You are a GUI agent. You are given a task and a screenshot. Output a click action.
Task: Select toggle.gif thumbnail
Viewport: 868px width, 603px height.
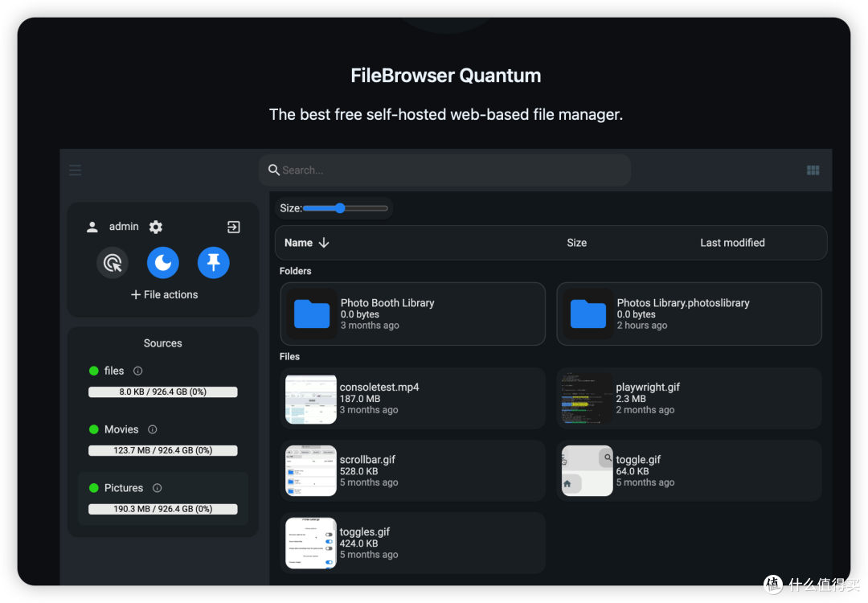587,471
